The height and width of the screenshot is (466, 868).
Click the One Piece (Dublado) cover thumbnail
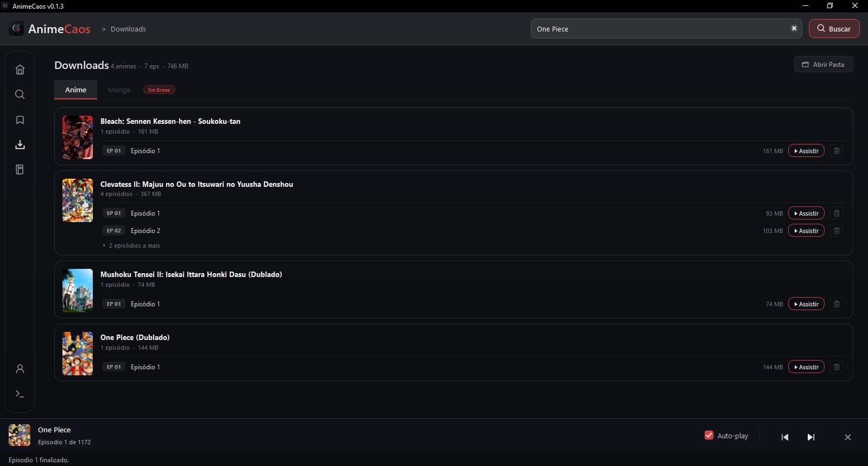click(78, 354)
